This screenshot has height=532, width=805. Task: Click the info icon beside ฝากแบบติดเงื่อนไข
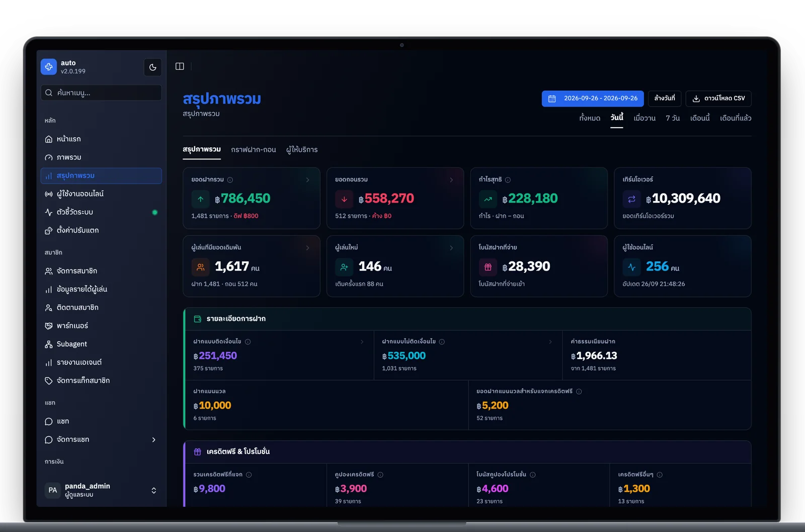pos(248,342)
